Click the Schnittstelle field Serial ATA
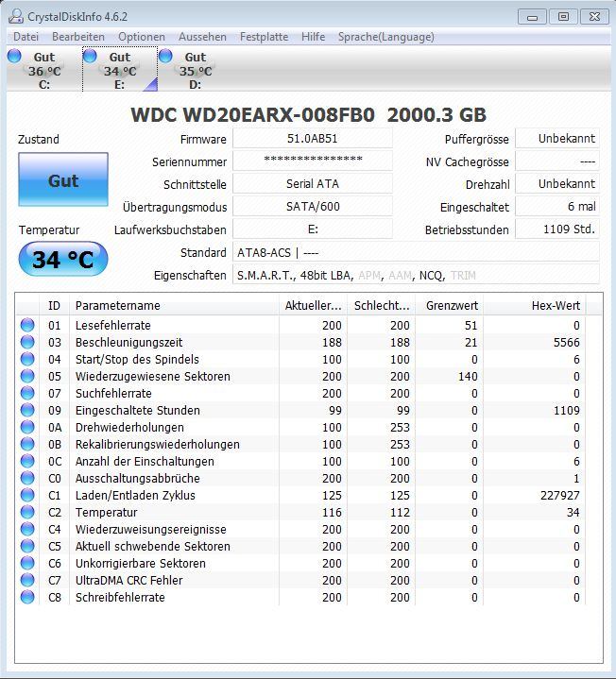 (313, 184)
